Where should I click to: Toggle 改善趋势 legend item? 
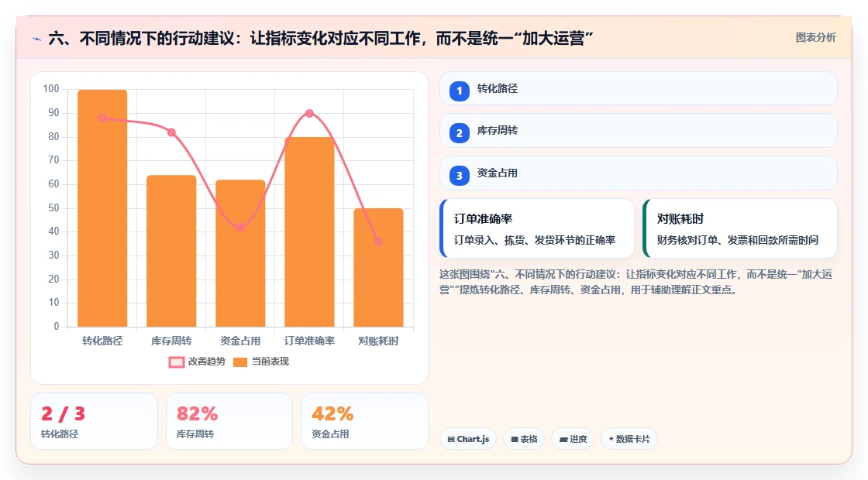(197, 362)
